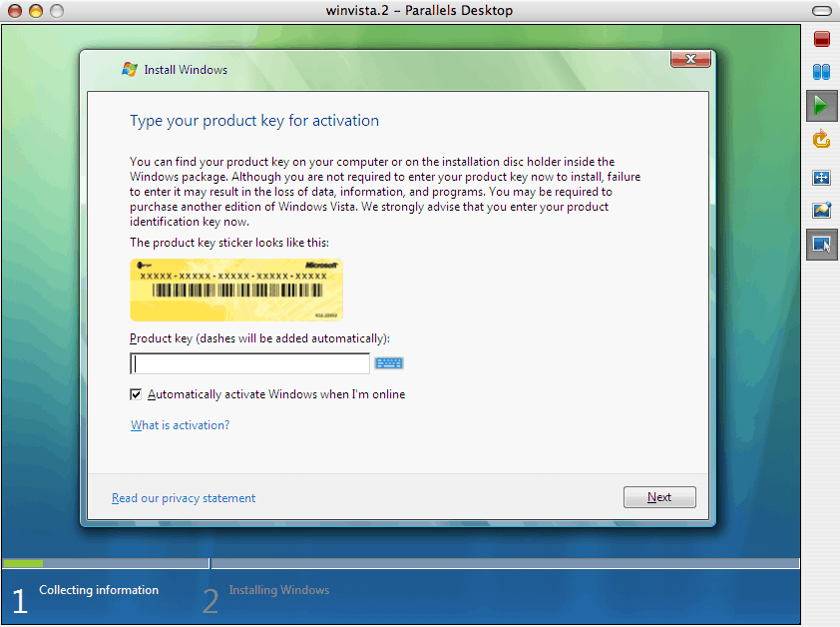Click the installation progress bar
The width and height of the screenshot is (840, 627).
pyautogui.click(x=399, y=563)
